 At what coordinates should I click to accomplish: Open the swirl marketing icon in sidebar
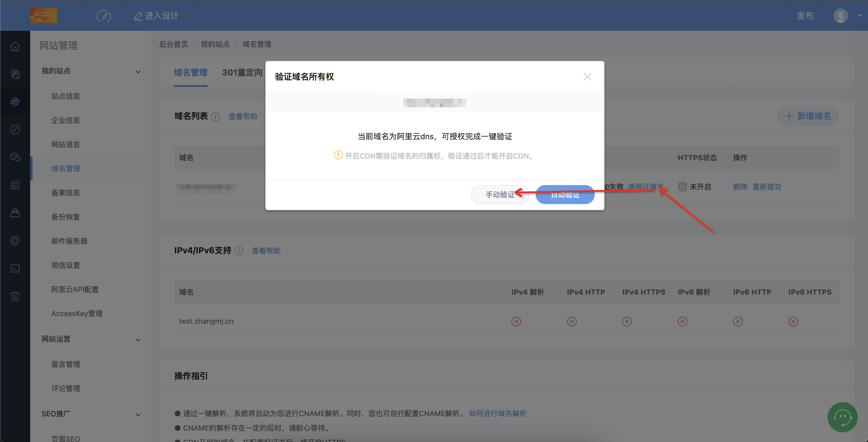click(15, 130)
